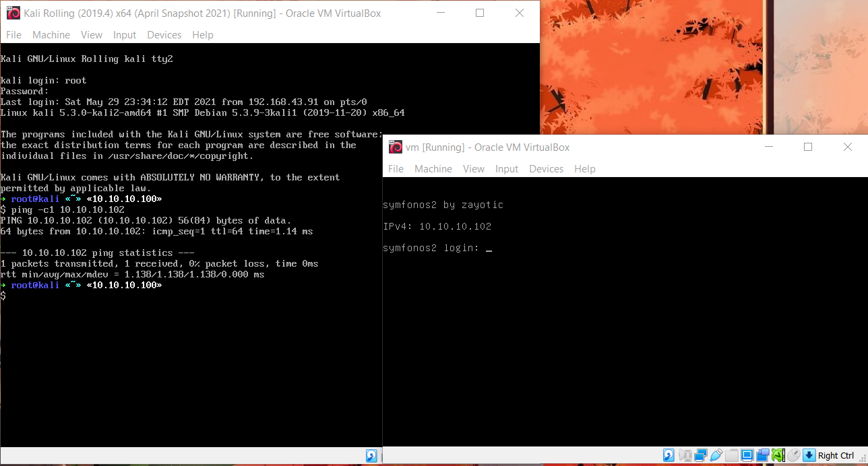868x466 pixels.
Task: Click the VirtualBox icon in Kali window title bar
Action: (x=13, y=13)
